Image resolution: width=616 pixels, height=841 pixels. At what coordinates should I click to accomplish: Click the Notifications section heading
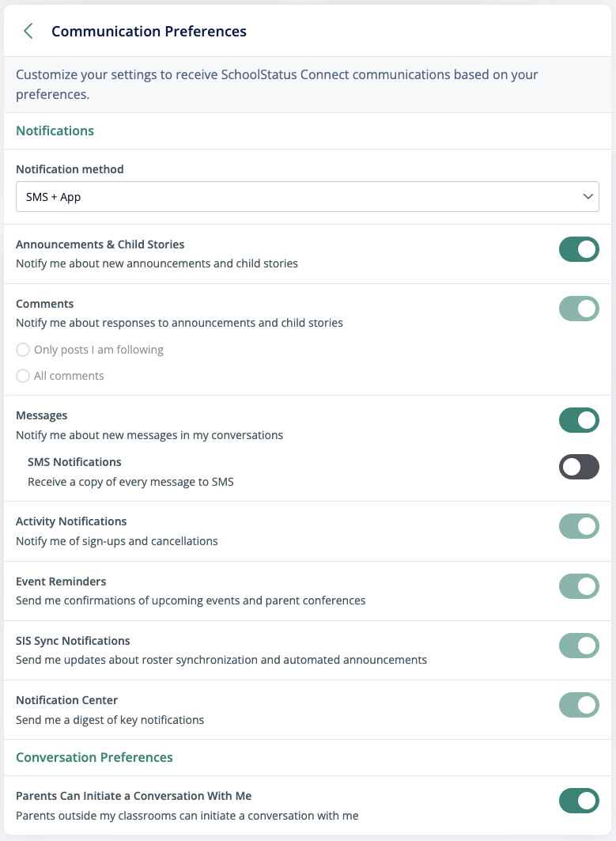[55, 131]
